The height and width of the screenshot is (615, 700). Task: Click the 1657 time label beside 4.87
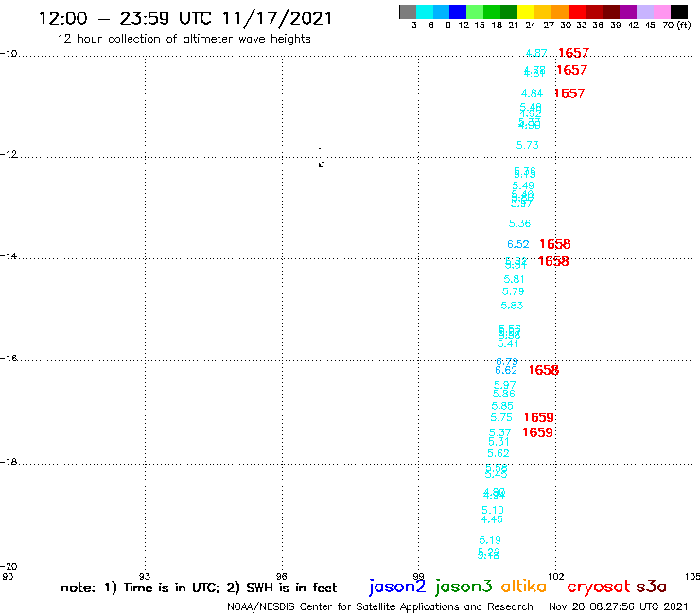(x=573, y=53)
